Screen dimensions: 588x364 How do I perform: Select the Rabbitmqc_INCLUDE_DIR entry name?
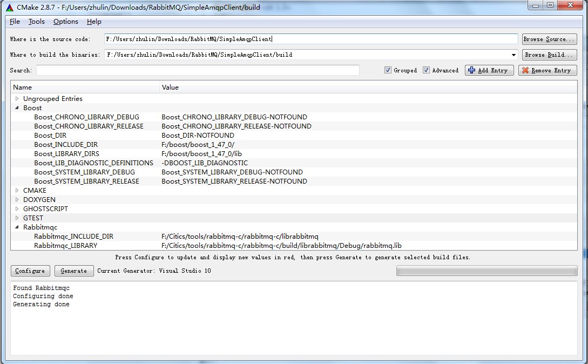[x=74, y=237]
